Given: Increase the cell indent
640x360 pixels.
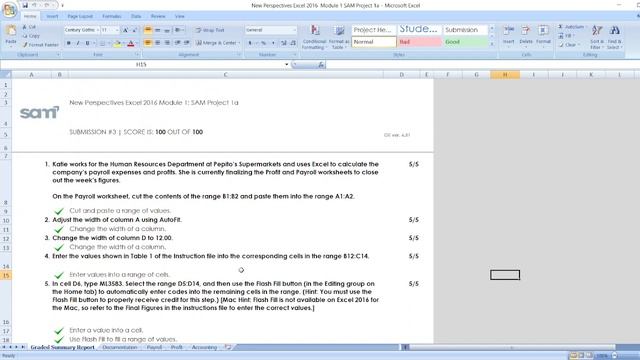Looking at the screenshot, I should [187, 43].
